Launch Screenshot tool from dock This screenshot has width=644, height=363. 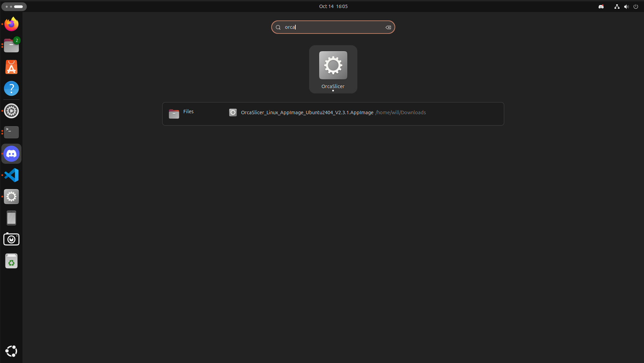11,239
